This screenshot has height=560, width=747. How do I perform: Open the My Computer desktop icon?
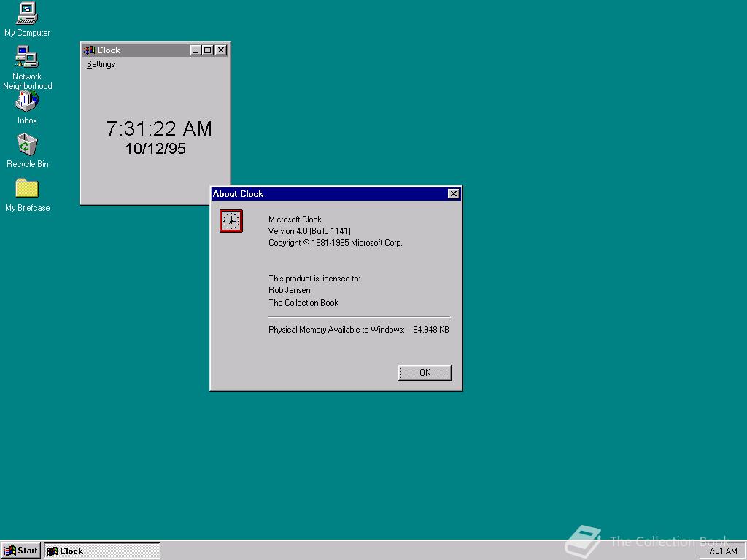click(x=27, y=19)
